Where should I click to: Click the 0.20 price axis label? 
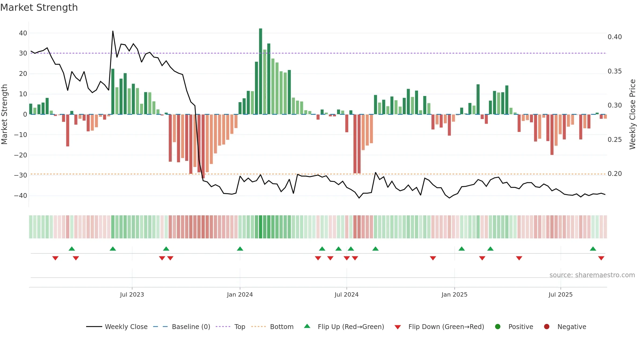615,174
